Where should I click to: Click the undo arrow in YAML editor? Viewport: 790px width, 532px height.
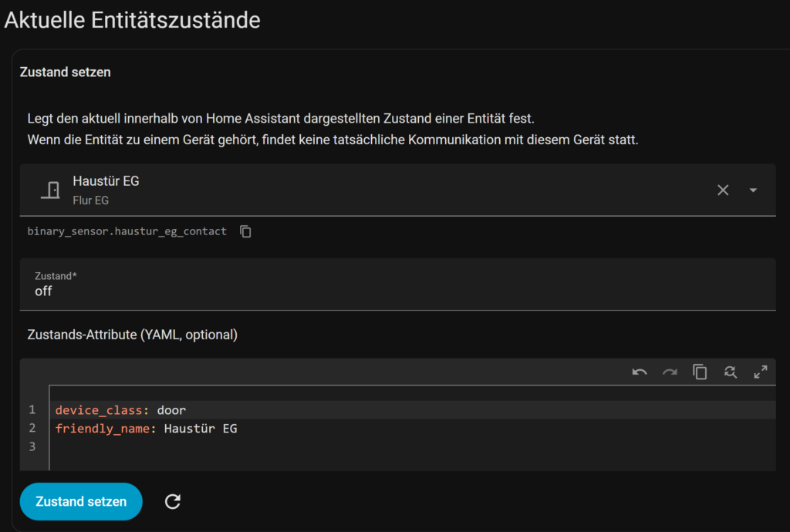click(640, 372)
